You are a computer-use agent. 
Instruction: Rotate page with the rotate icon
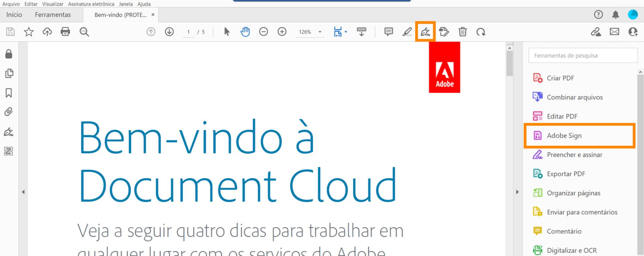tap(481, 32)
